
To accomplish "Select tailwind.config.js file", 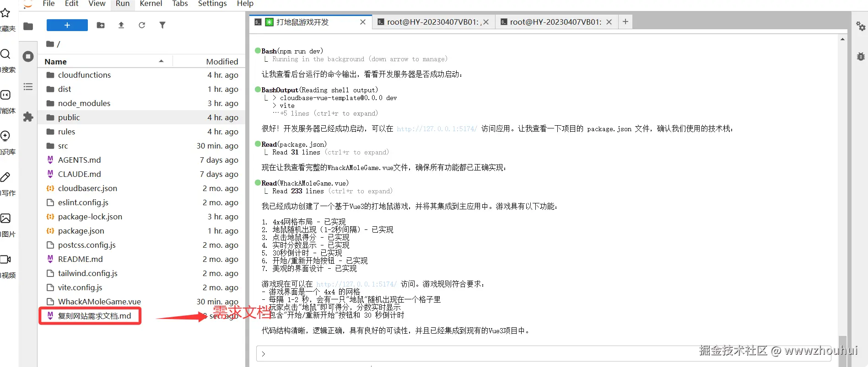I will tap(142, 273).
